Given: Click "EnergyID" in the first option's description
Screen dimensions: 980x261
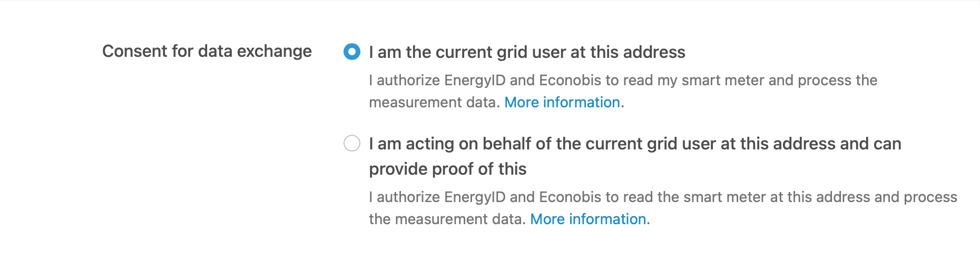Looking at the screenshot, I should click(x=475, y=80).
